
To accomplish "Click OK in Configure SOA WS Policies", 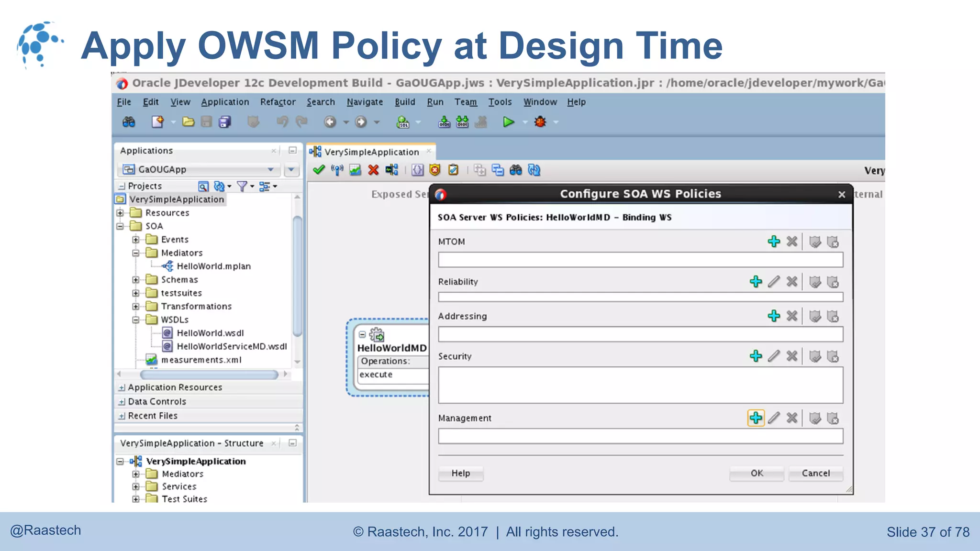I will click(757, 473).
